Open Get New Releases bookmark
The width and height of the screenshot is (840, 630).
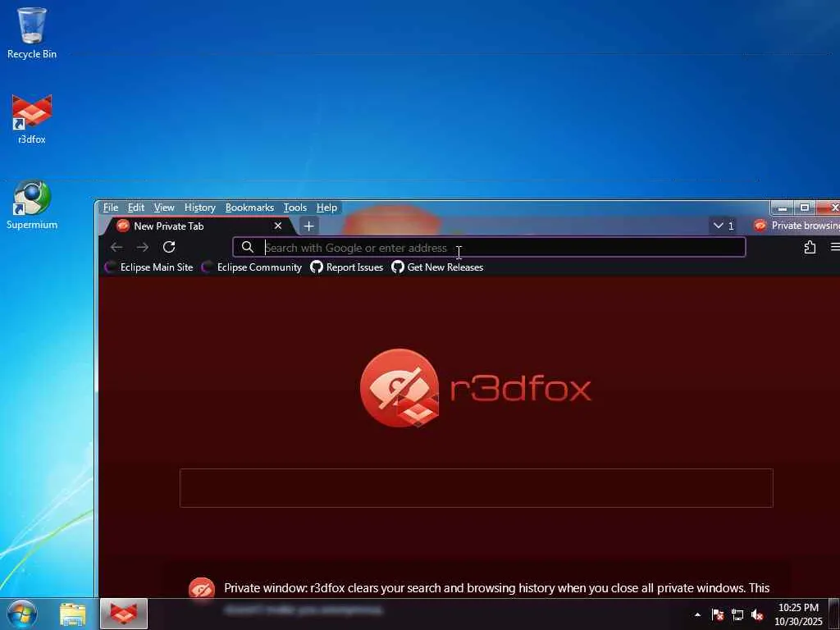click(x=437, y=267)
